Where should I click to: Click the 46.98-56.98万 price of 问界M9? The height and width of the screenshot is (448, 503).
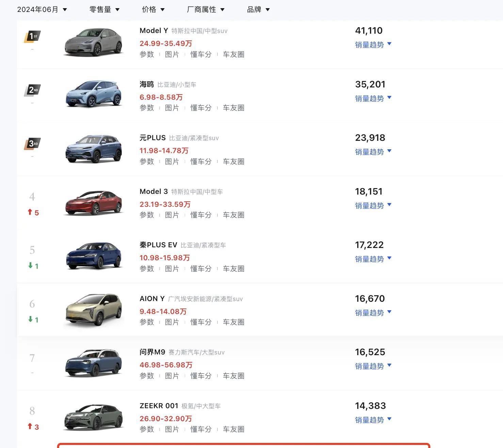click(x=166, y=365)
